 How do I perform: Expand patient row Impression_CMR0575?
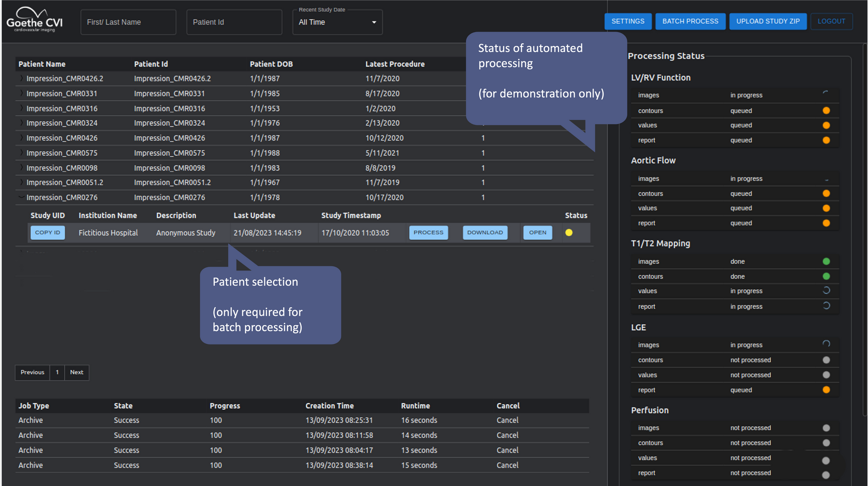21,153
